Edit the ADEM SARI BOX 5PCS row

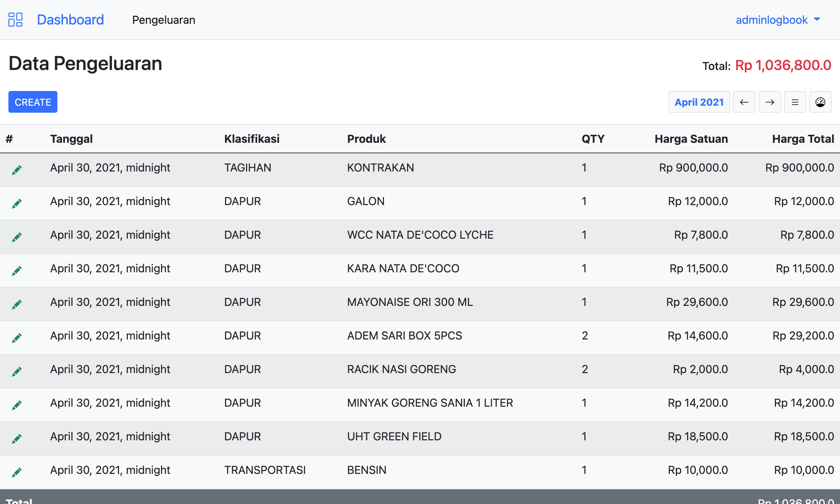[x=17, y=338]
